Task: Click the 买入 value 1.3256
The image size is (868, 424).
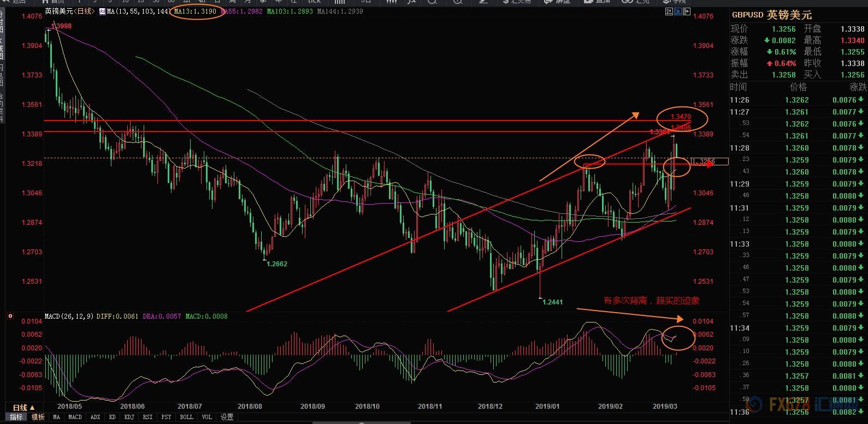Action: [x=852, y=75]
